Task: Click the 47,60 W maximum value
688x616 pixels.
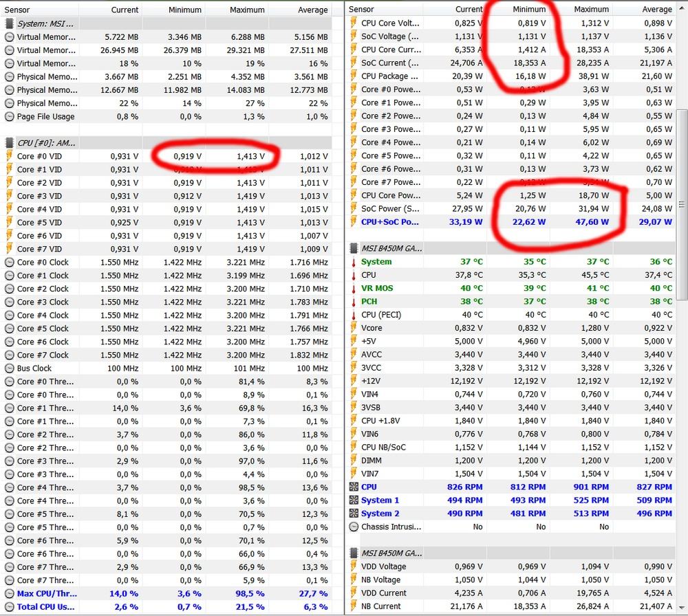Action: tap(592, 222)
